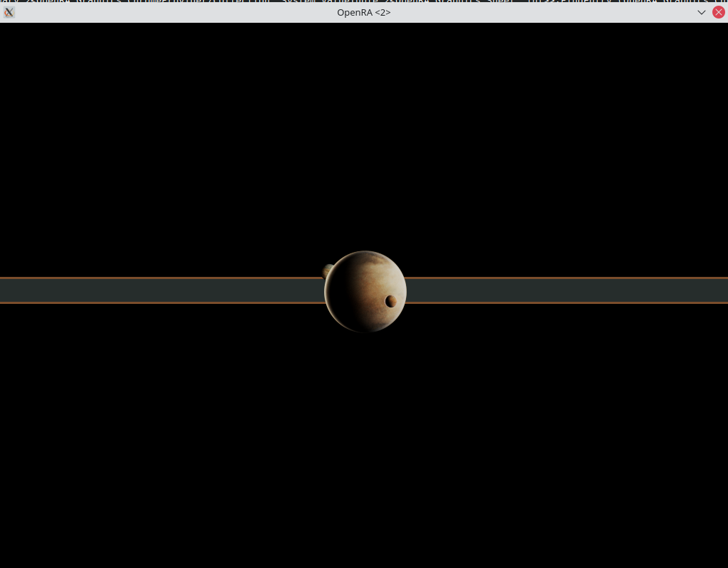
Task: Open the window menu via the caret icon
Action: click(702, 12)
